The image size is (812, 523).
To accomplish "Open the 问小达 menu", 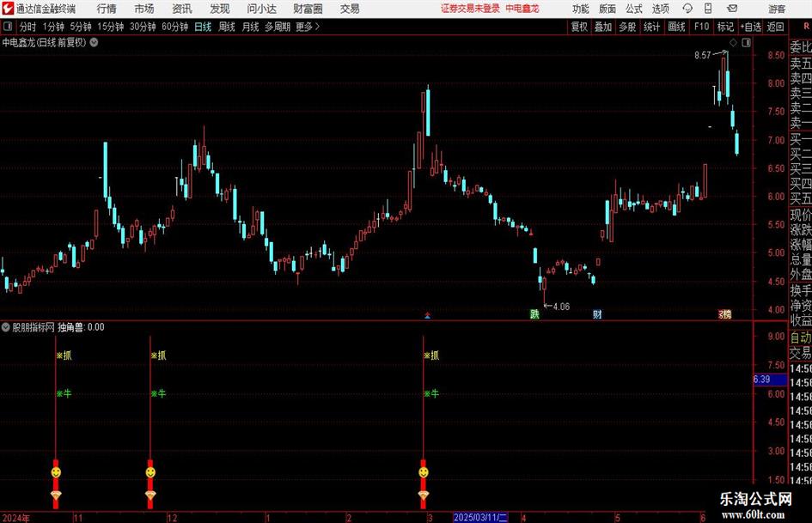I will (261, 9).
